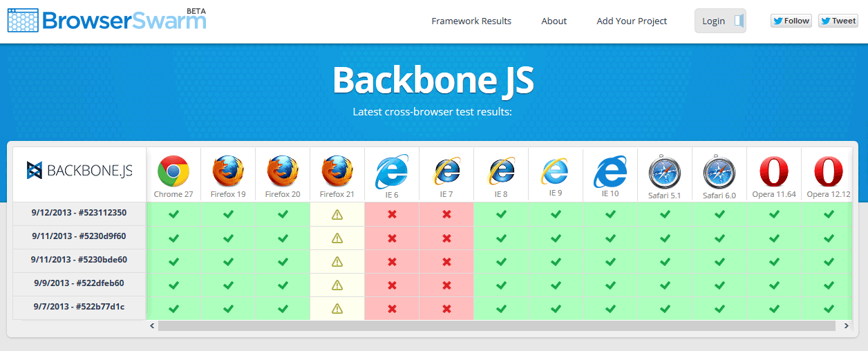Click the Twitter Follow button
This screenshot has height=351, width=868.
click(791, 21)
